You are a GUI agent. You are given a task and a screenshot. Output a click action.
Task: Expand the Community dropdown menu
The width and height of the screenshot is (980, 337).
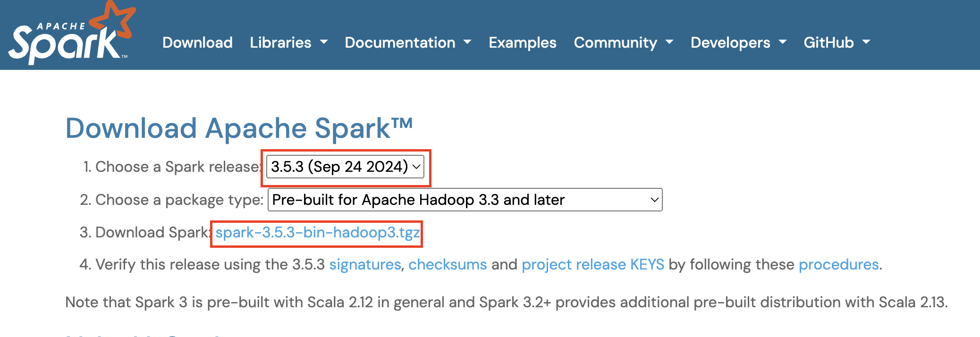[x=623, y=42]
